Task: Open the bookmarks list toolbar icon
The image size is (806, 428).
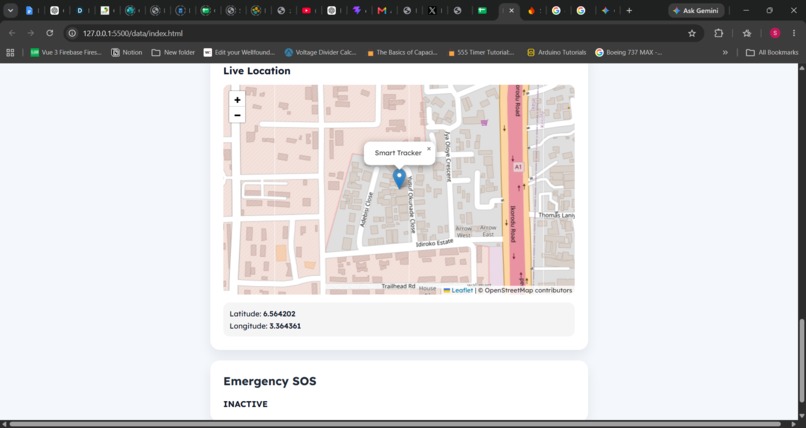Action: point(747,33)
